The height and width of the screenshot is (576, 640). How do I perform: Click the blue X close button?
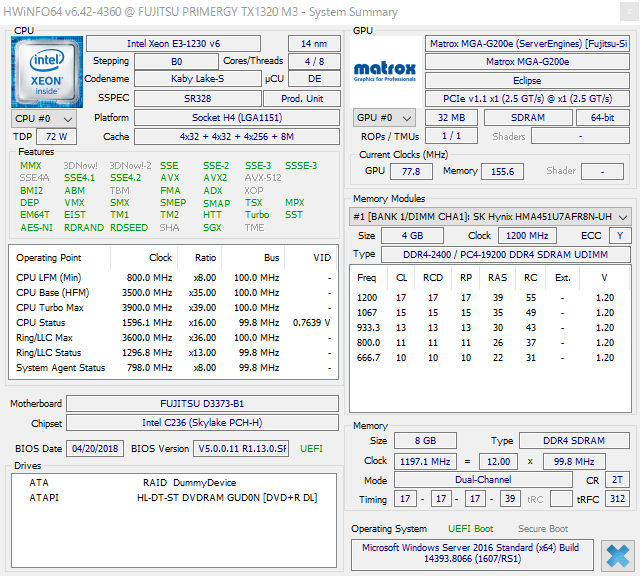click(617, 555)
